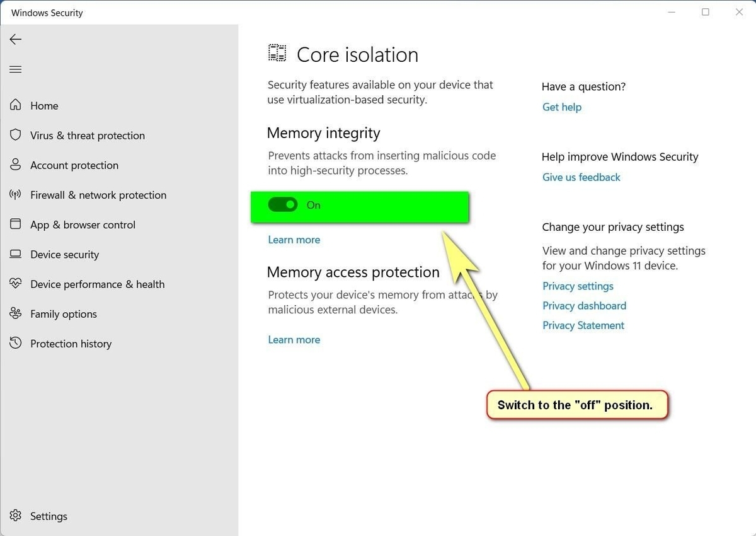Click the Get help link
Image resolution: width=756 pixels, height=536 pixels.
pos(562,107)
